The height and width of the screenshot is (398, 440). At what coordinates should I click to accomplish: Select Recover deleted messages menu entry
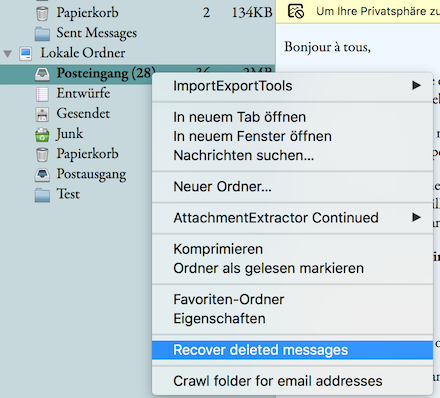[x=292, y=350]
